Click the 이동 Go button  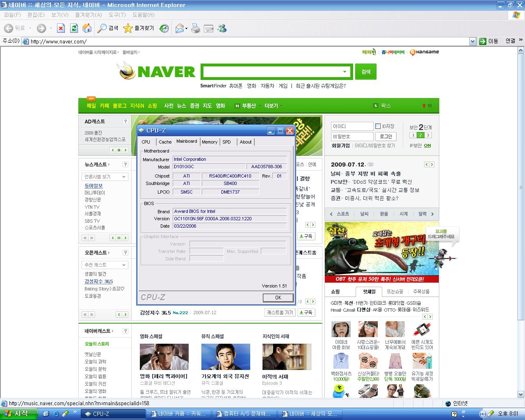(489, 41)
